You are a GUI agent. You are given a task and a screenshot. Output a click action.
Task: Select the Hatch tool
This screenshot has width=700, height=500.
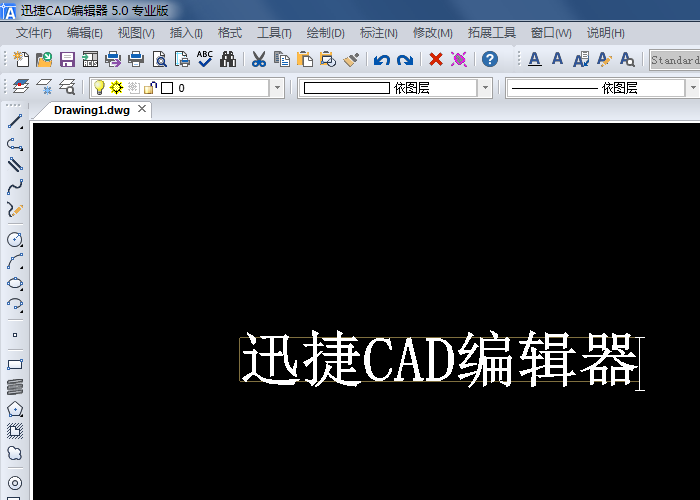(x=15, y=431)
